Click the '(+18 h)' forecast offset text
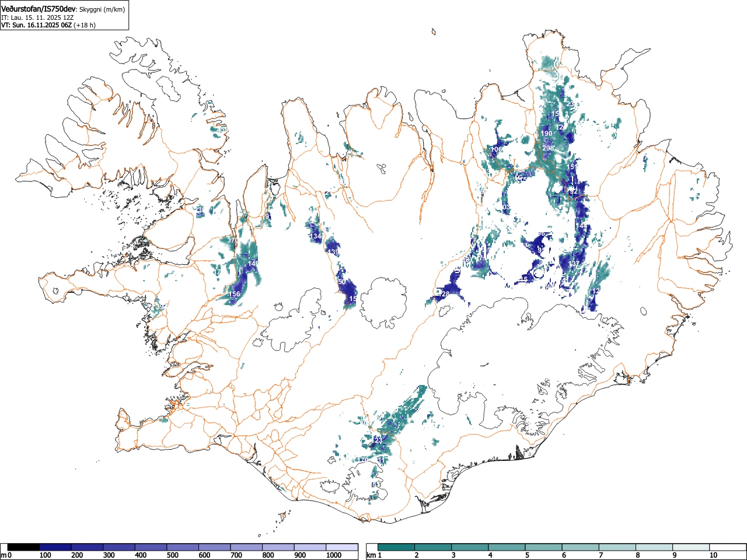 [x=85, y=25]
